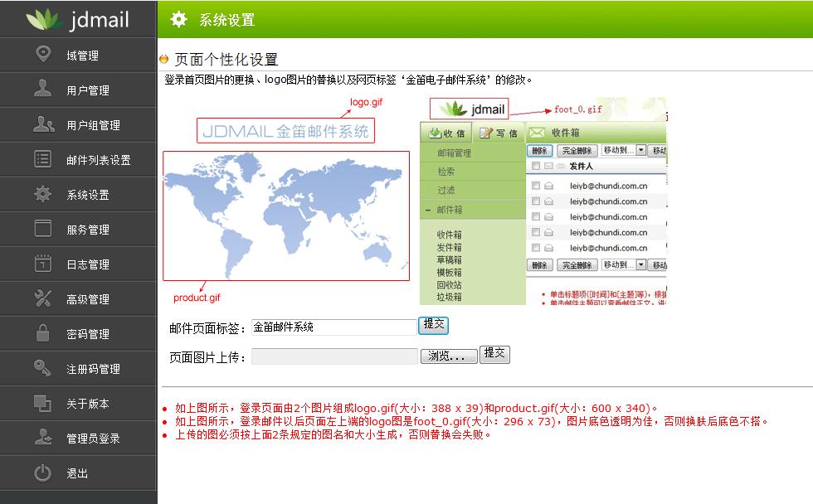813x504 pixels.
Task: Click the jdmail leaf logo
Action: tap(78, 19)
